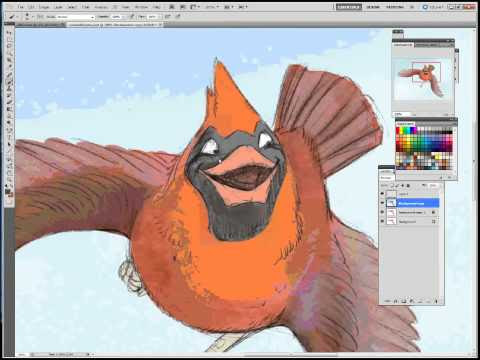Select the Move tool in toolbox

tap(9, 33)
